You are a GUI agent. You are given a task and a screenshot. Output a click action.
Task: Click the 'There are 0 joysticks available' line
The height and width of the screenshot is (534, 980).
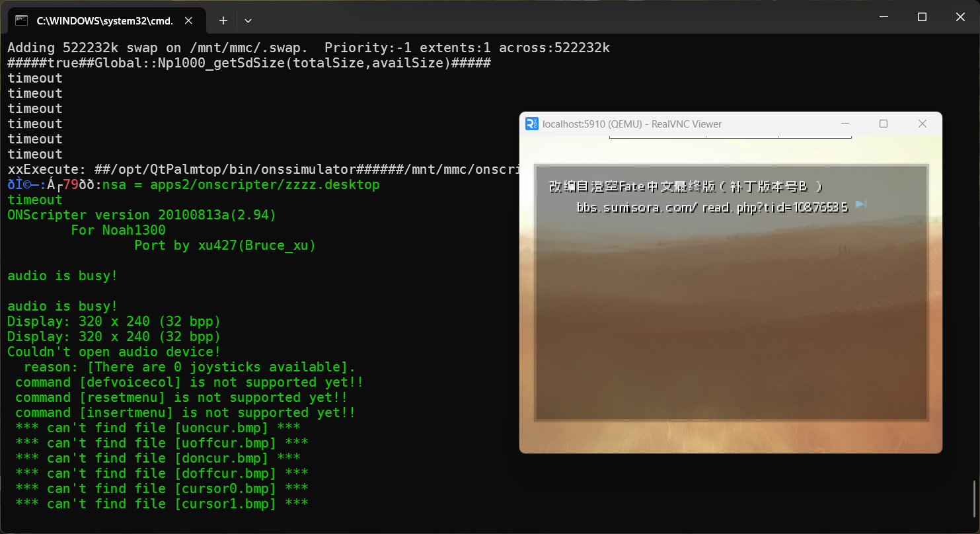(x=190, y=367)
